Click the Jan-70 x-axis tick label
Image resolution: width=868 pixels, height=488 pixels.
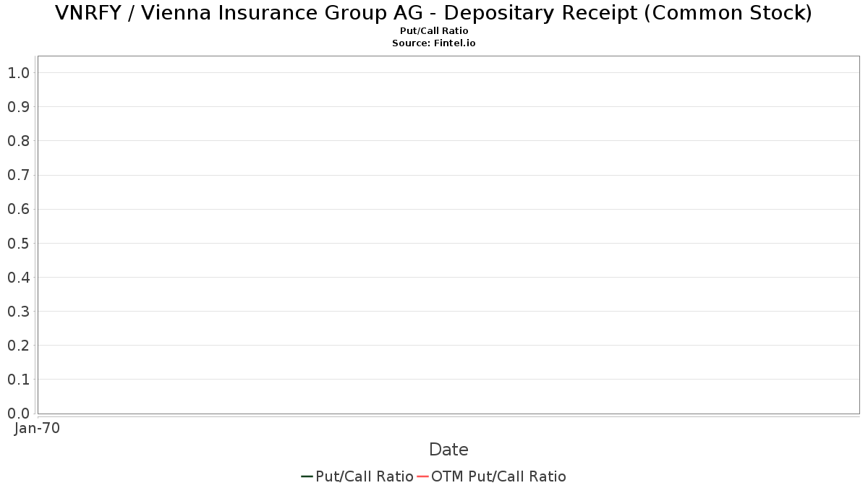pyautogui.click(x=37, y=428)
